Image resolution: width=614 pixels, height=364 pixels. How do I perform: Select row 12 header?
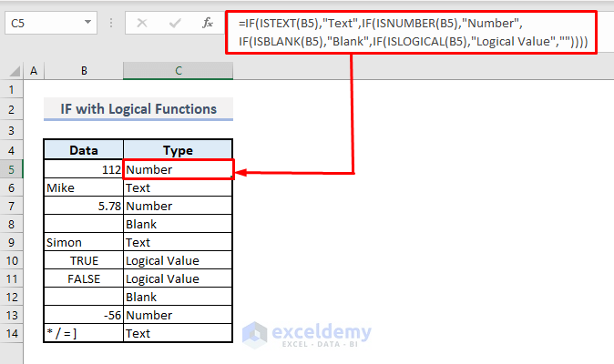click(11, 298)
